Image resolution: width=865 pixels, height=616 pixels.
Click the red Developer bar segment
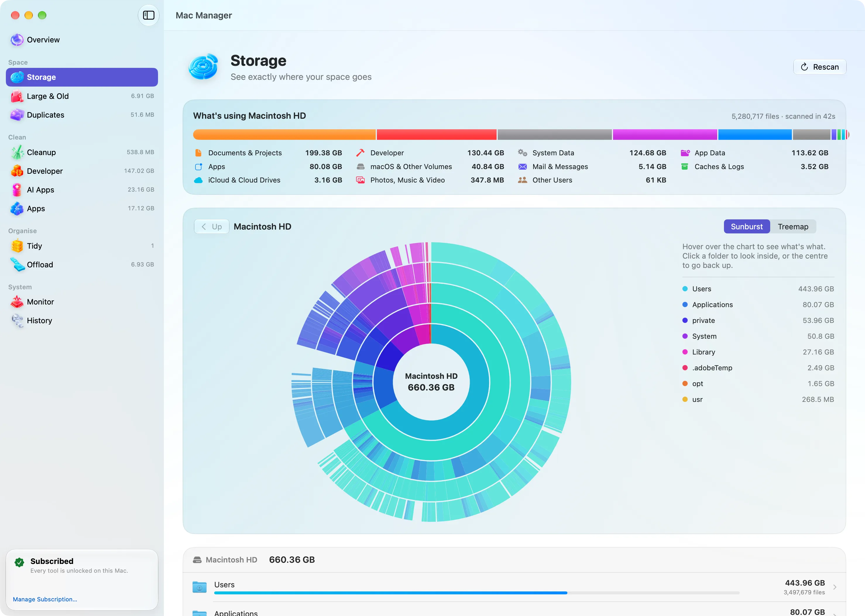(436, 135)
